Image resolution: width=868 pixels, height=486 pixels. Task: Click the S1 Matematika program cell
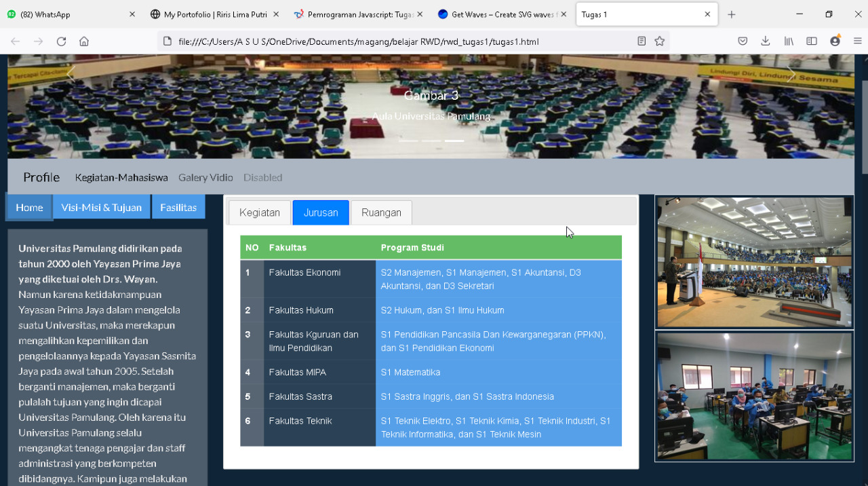499,372
